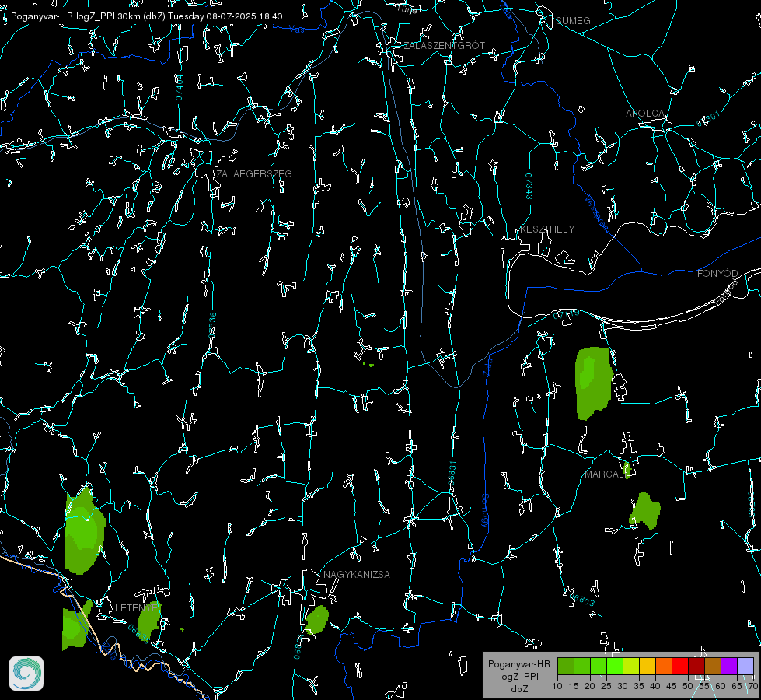The width and height of the screenshot is (761, 700).
Task: Select the 20–25 dBZ green legend swatch
Action: coord(599,666)
